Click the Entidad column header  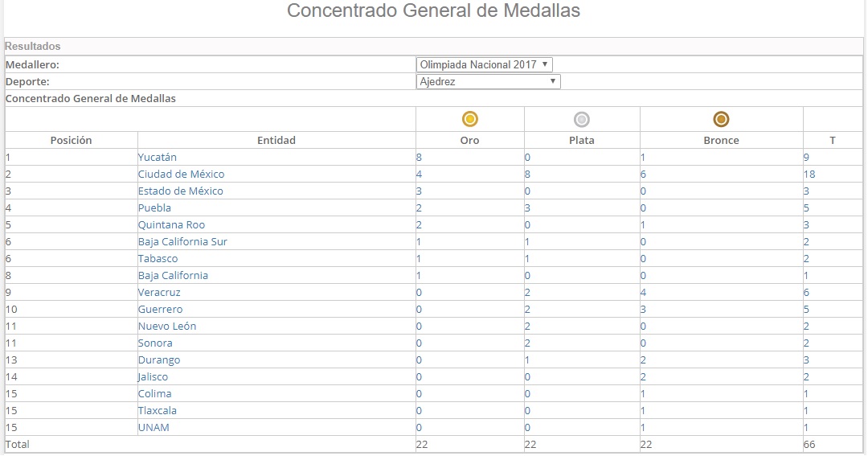pos(276,140)
